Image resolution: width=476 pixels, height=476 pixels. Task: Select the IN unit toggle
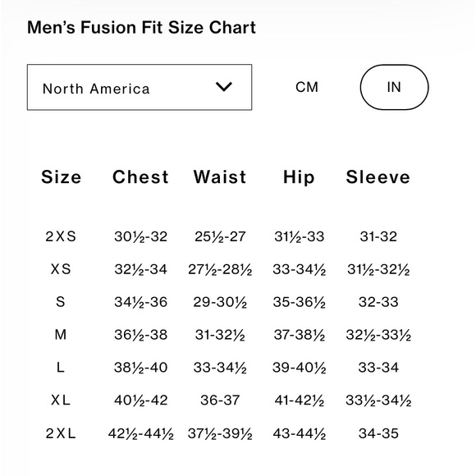click(394, 87)
